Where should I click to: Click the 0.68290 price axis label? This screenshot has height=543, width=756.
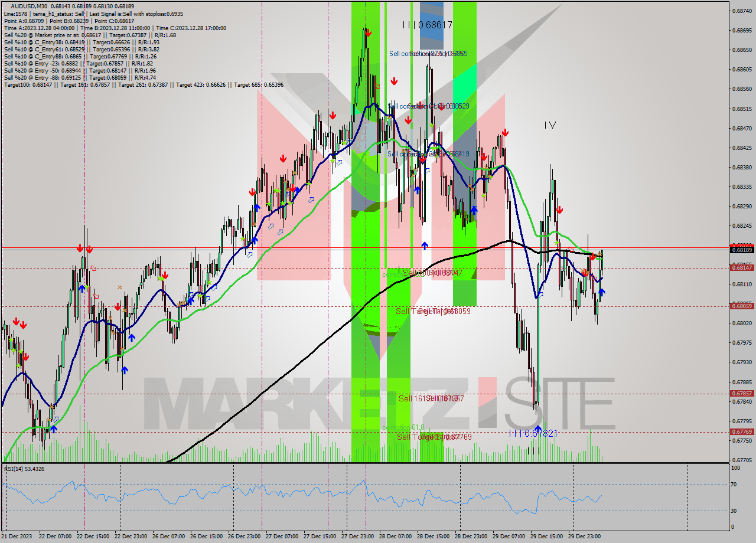point(742,207)
